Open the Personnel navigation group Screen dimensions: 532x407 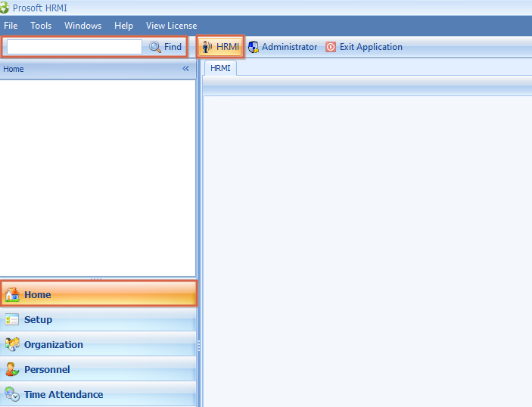[x=98, y=369]
